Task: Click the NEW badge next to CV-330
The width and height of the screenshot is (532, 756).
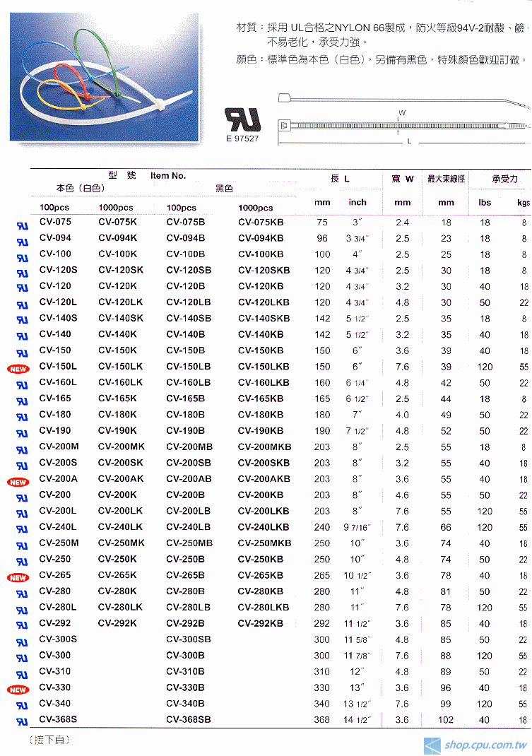Action: (17, 690)
